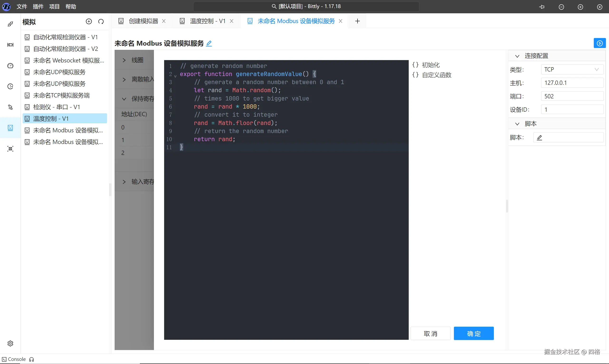Click the pin window icon in title bar
609x364 pixels.
click(542, 7)
